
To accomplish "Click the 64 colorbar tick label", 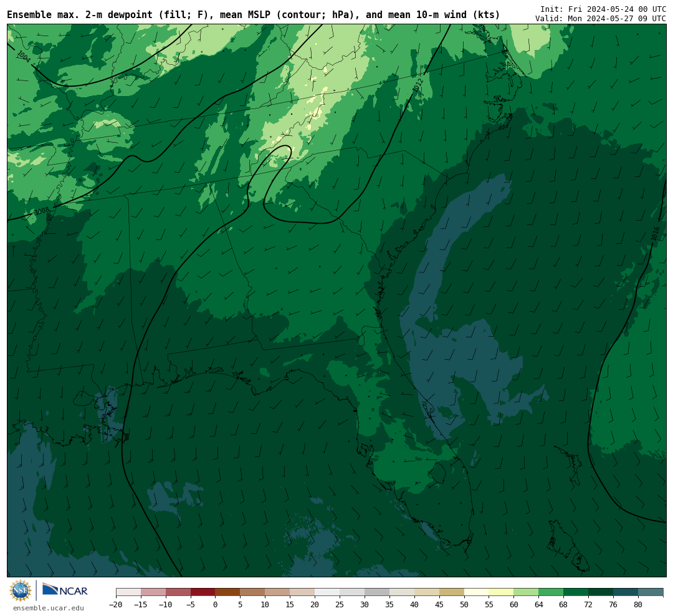I will point(539,605).
